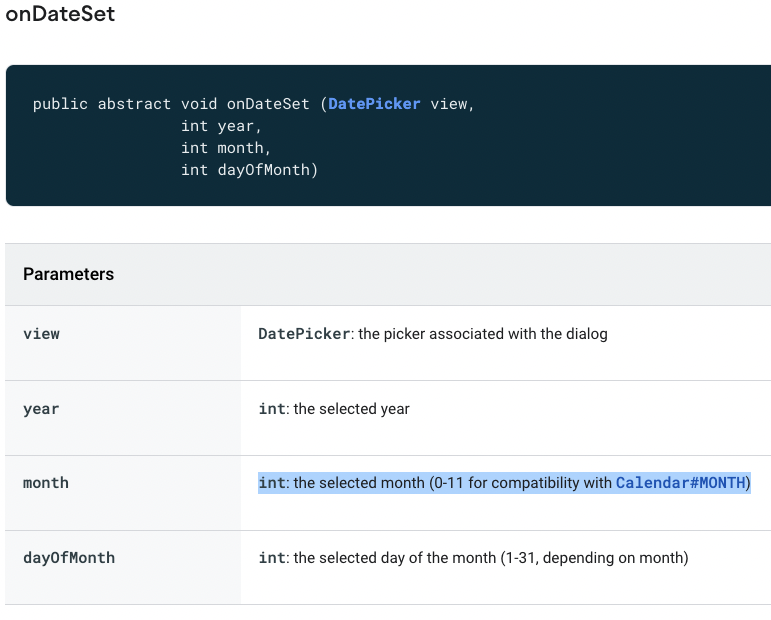Click the 'int month,' code line
This screenshot has height=620, width=771.
[226, 148]
